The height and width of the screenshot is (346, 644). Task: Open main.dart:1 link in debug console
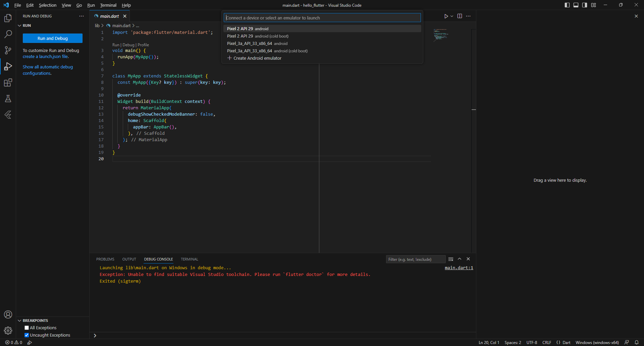[459, 268]
